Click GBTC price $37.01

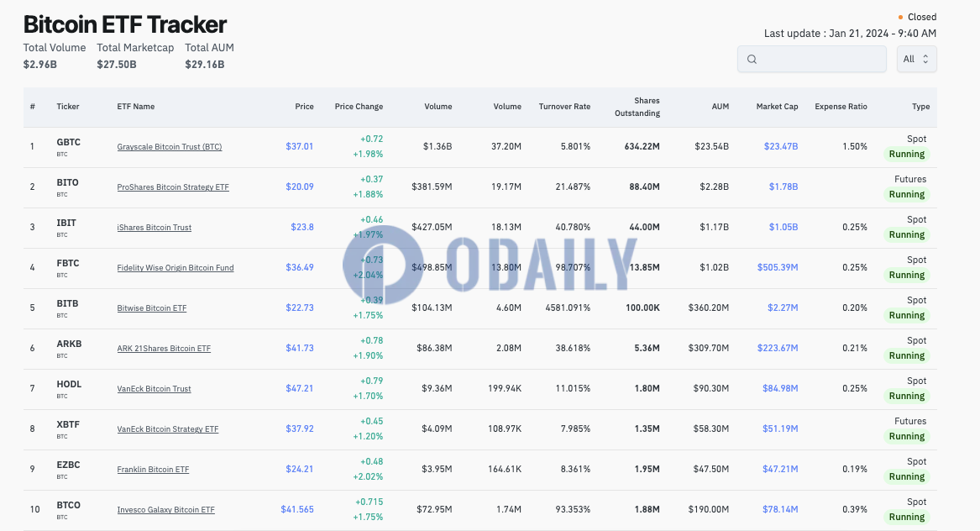(x=300, y=146)
